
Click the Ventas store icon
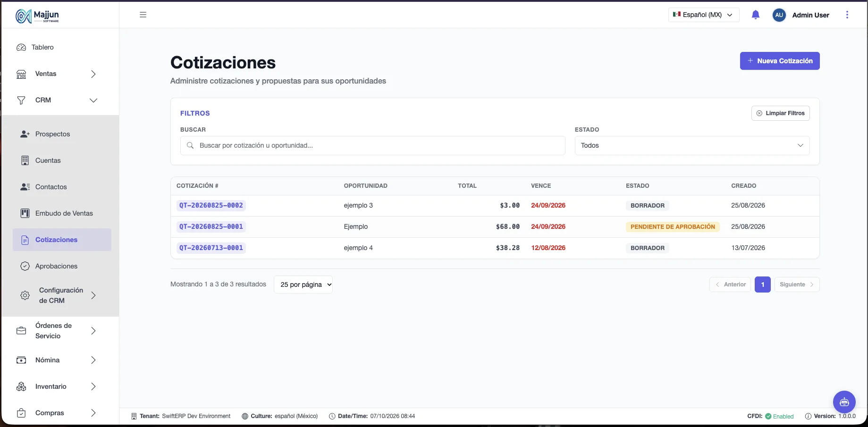tap(21, 74)
